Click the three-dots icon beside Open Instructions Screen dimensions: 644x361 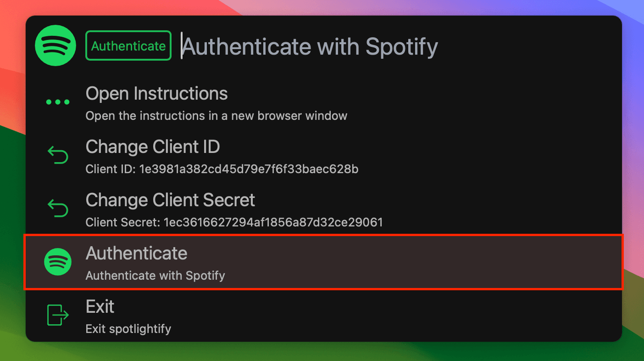point(58,102)
